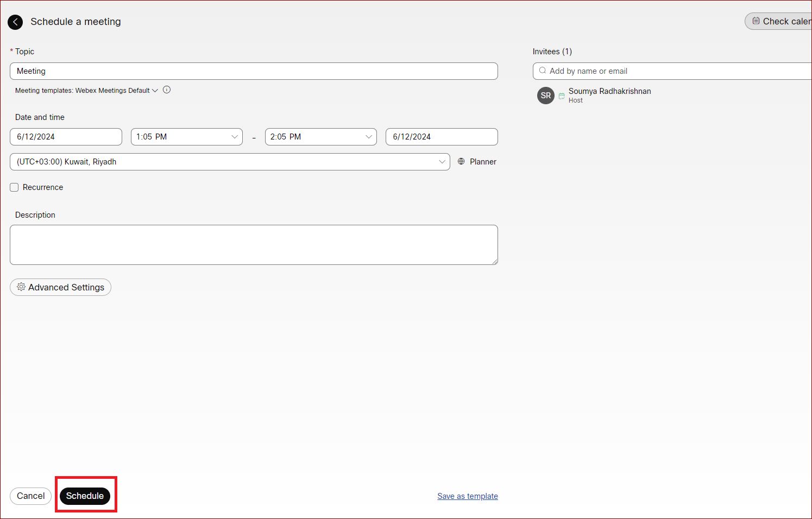Open the 2:05 PM end time dropdown
Screen dimensions: 812x519
coord(321,137)
